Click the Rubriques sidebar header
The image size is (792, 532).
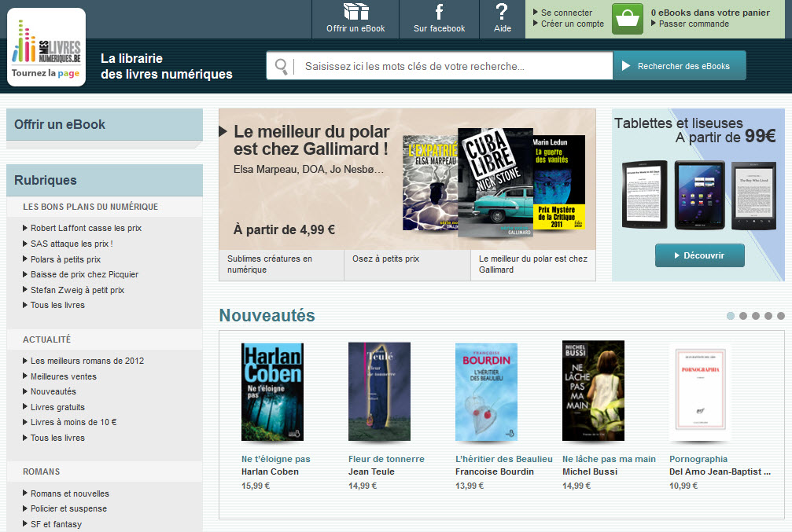(x=105, y=180)
